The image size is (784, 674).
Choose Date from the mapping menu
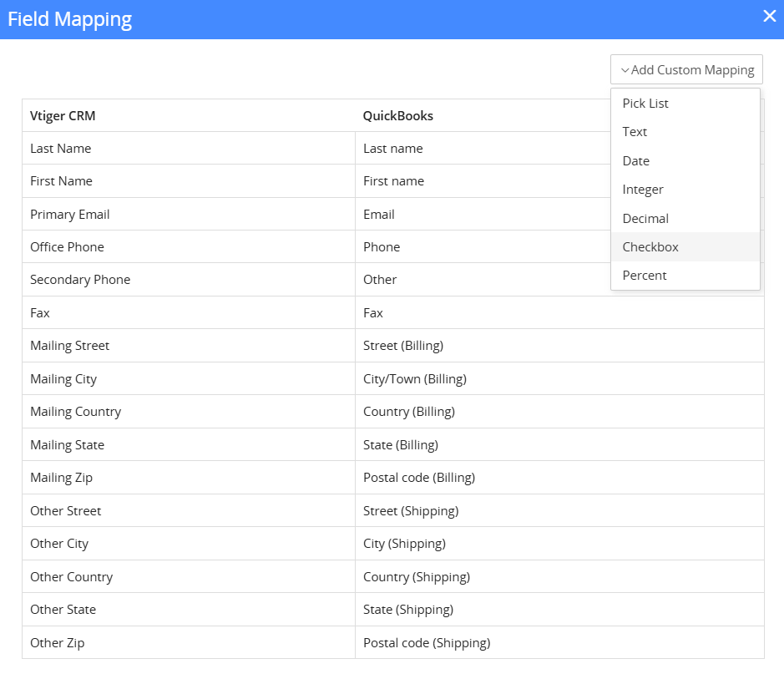tap(685, 161)
